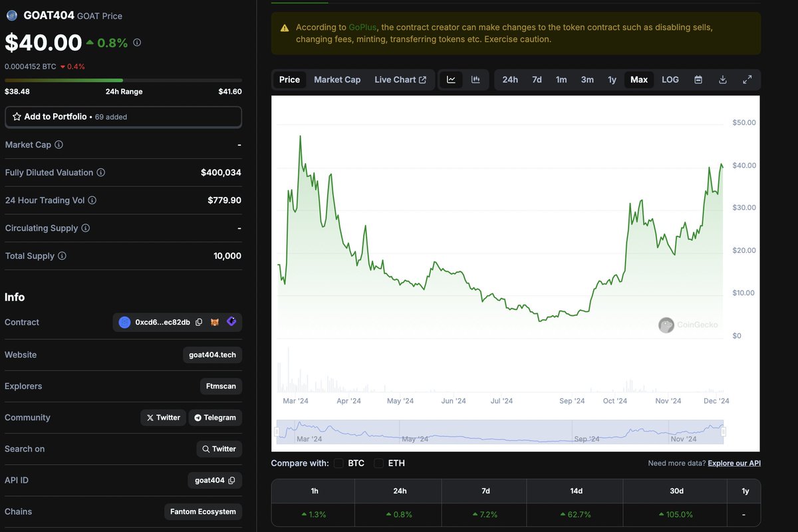Open the Market Cap info tooltip icon
This screenshot has width=798, height=532.
coord(59,144)
